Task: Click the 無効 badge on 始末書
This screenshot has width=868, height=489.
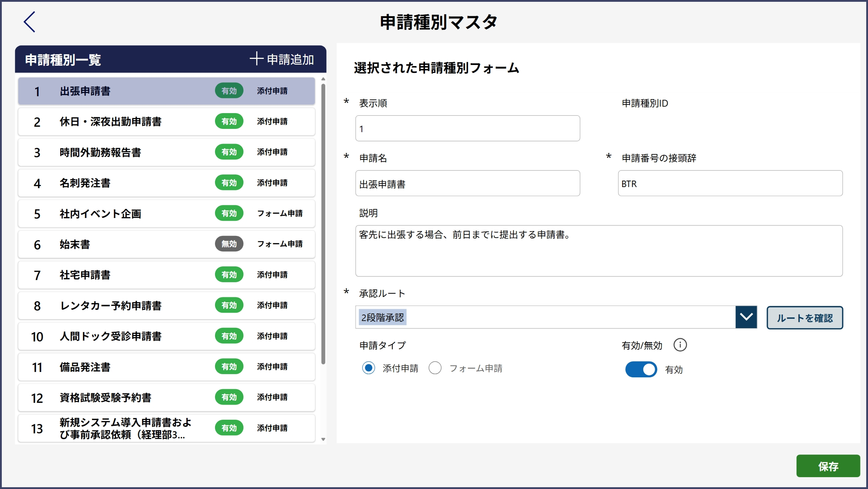Action: click(x=229, y=244)
